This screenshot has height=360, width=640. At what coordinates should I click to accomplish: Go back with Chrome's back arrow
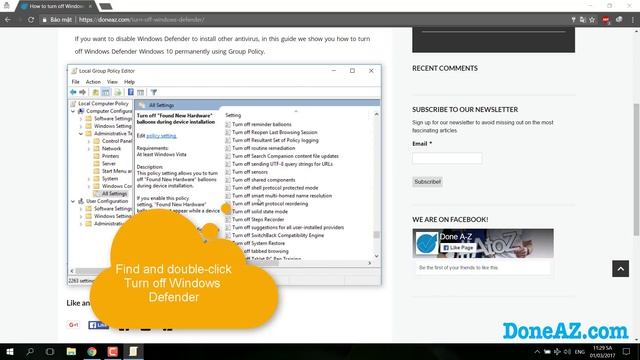click(7, 19)
